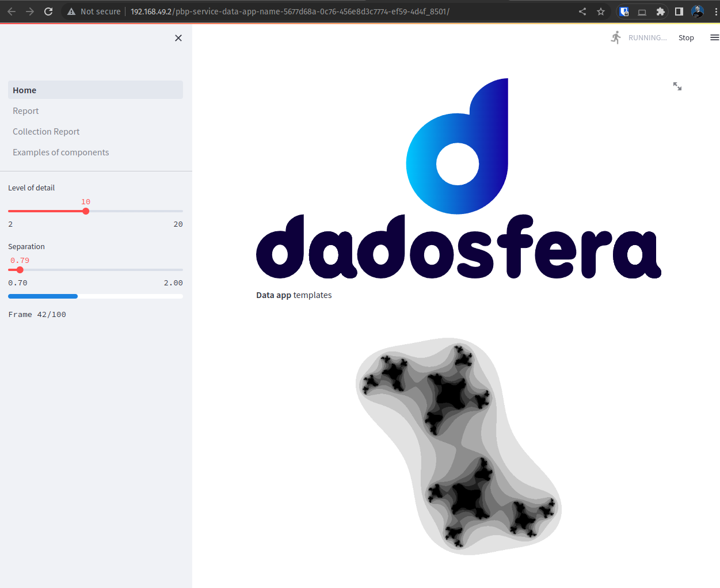
Task: Go forward in the browser
Action: coord(30,12)
